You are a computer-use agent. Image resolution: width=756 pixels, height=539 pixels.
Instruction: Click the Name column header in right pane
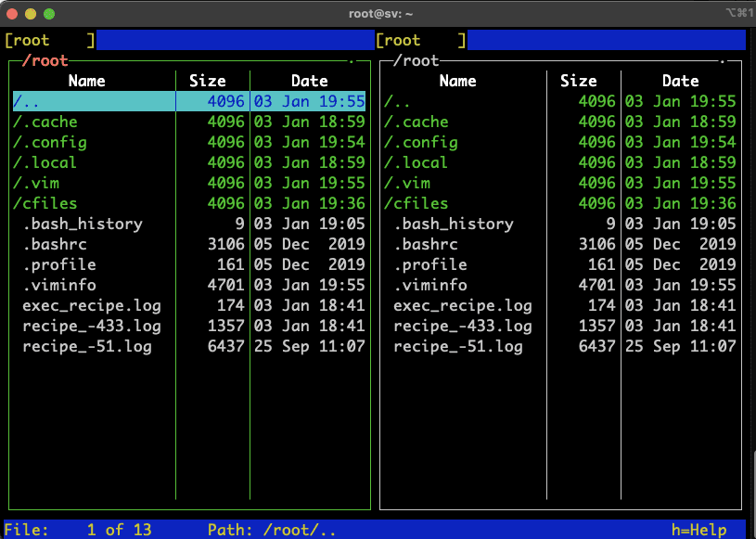click(458, 81)
